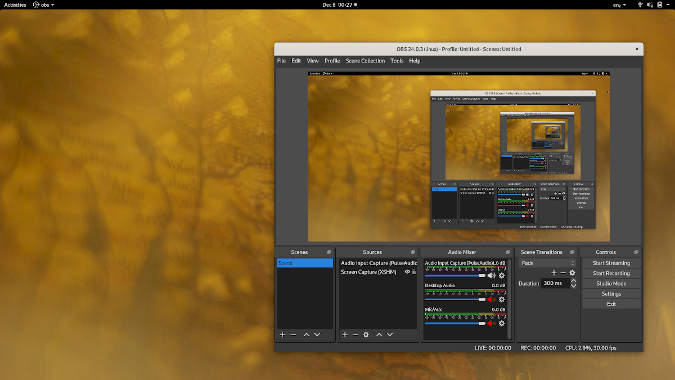Screen dimensions: 675x380
Task: Move source down in Sources panel
Action: (x=390, y=334)
